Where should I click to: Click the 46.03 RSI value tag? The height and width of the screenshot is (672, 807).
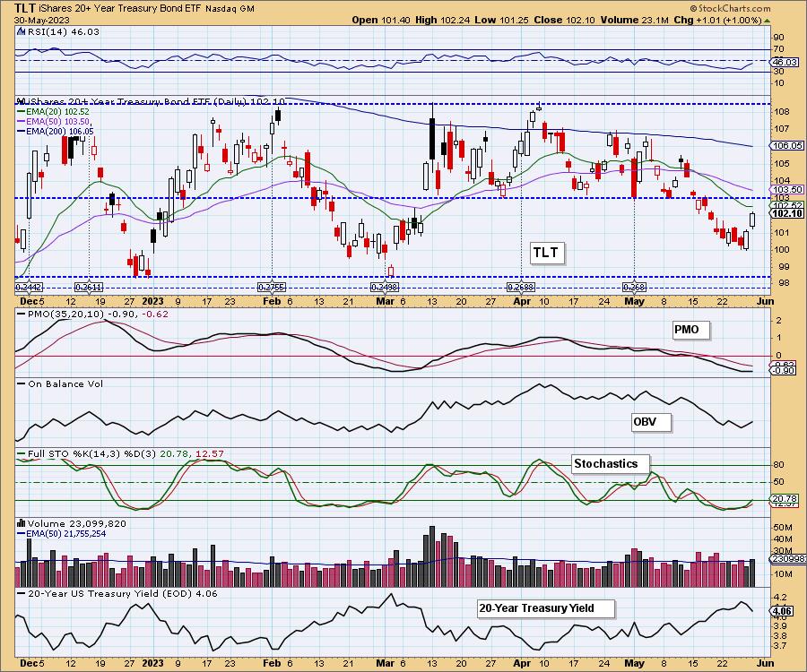pos(785,62)
